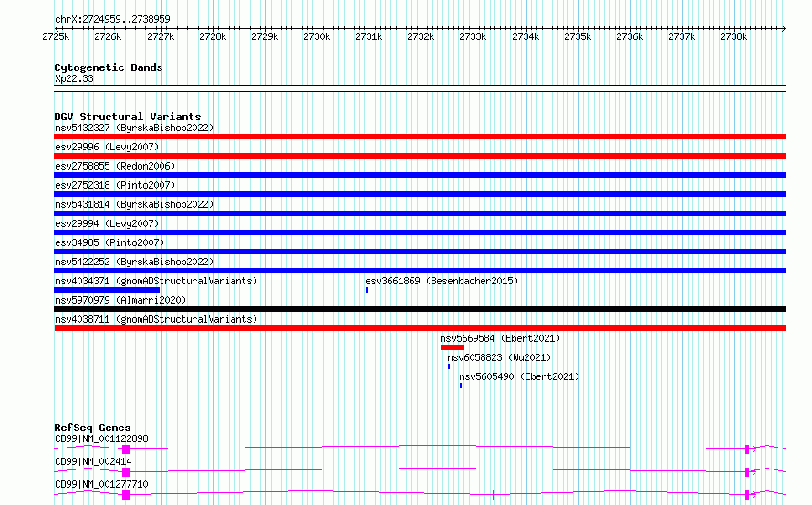
Task: Select the short red nsv5669584 Ebert2021 bar
Action: point(453,347)
